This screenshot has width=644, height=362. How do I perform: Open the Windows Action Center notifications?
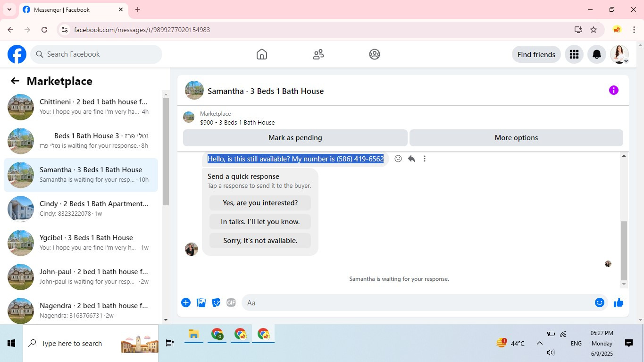629,343
